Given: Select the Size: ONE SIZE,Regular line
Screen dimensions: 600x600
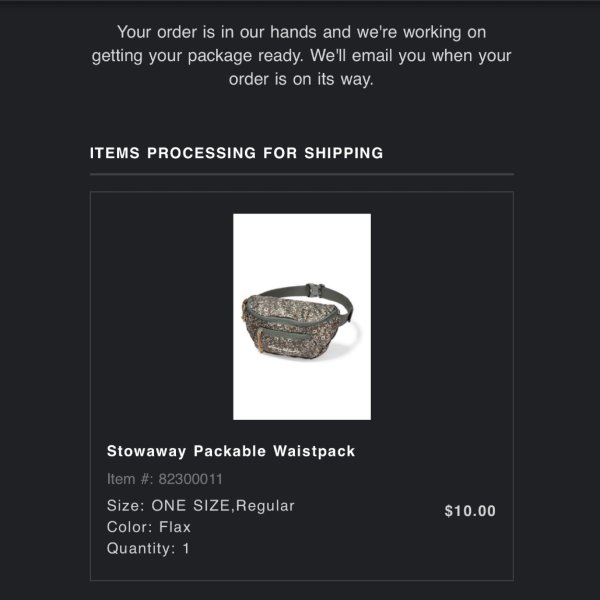Looking at the screenshot, I should coord(201,505).
